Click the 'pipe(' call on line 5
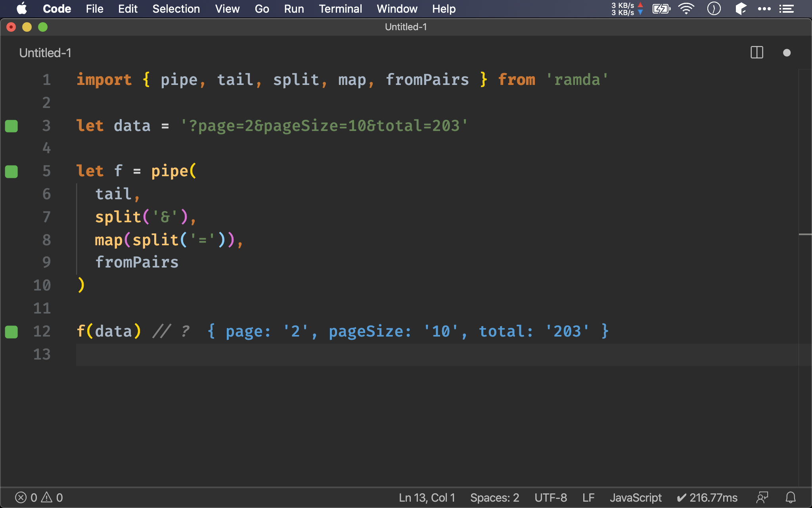This screenshot has height=508, width=812. point(174,171)
